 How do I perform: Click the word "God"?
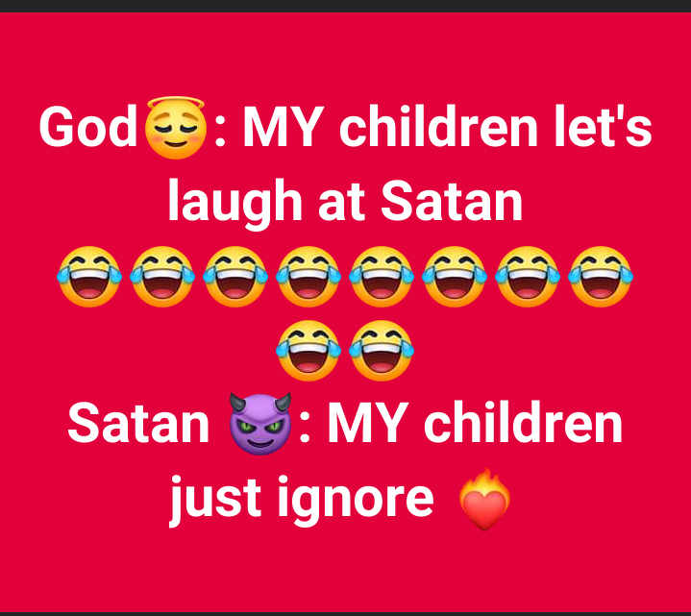pyautogui.click(x=88, y=127)
